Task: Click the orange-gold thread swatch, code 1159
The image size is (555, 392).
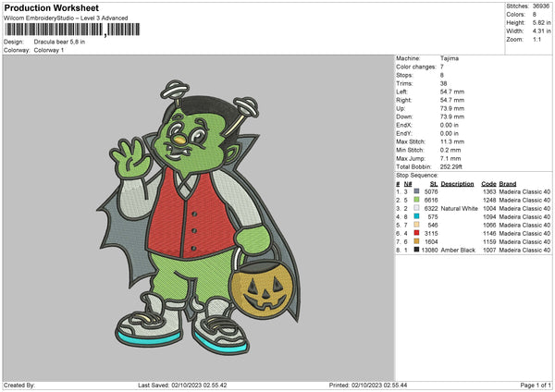Action: tap(416, 241)
